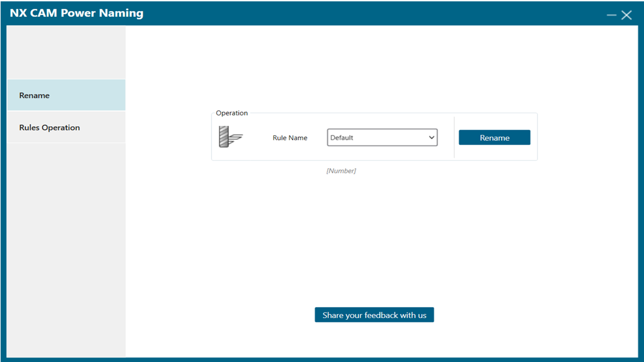Click the Rule Name label
Screen dimensions: 644x362
tap(290, 137)
